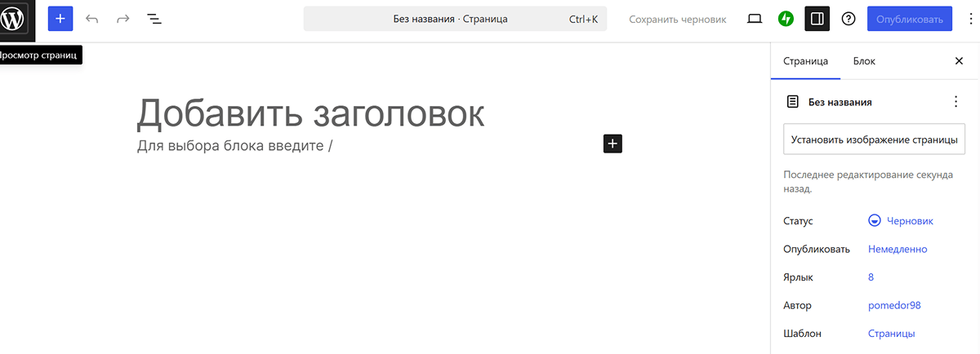
Task: Redo the change with the redo arrow
Action: coord(122,18)
